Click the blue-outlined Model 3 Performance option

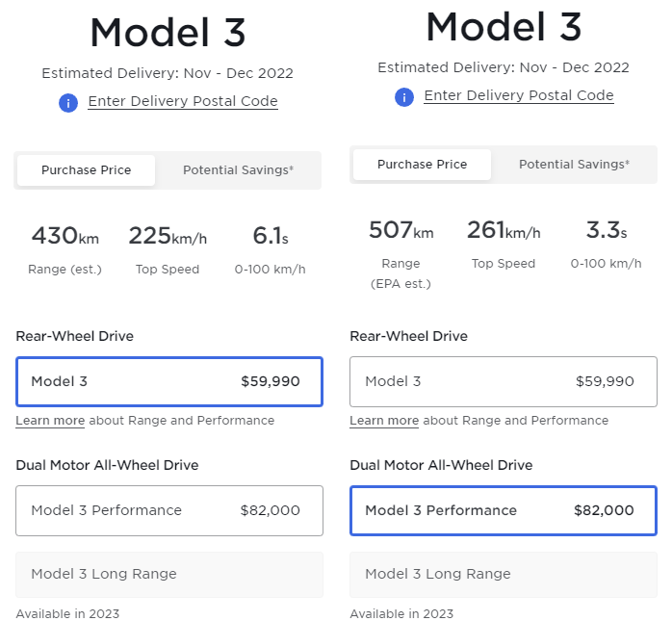(503, 511)
